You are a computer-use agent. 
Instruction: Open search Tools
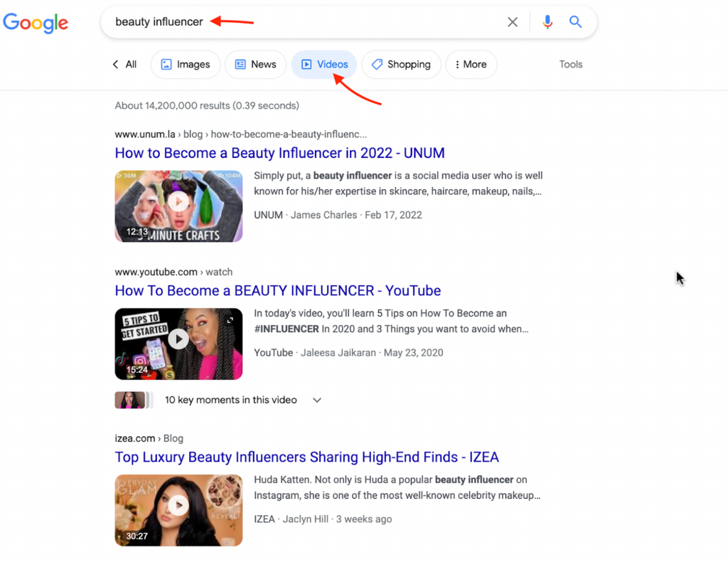pyautogui.click(x=571, y=65)
